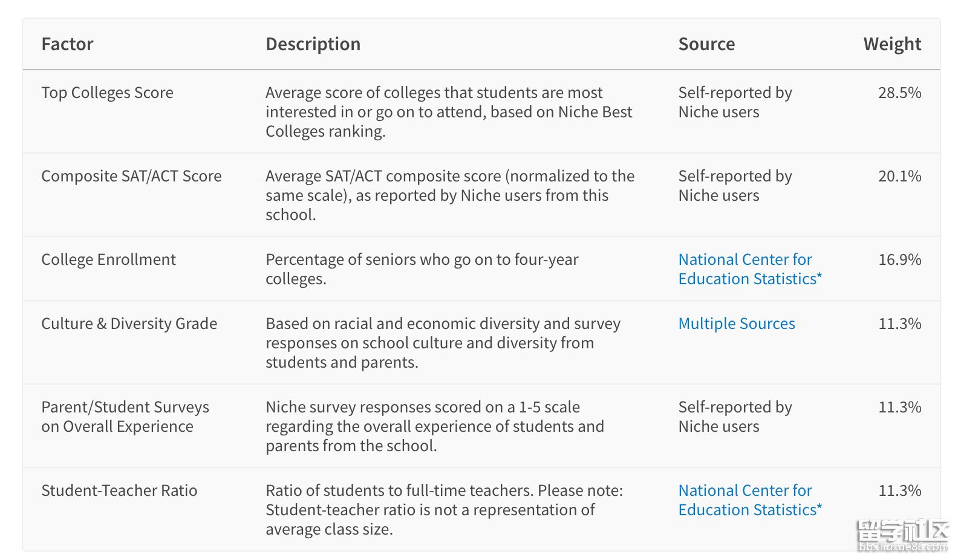Open the Multiple Sources link
The image size is (958, 560).
coord(736,324)
